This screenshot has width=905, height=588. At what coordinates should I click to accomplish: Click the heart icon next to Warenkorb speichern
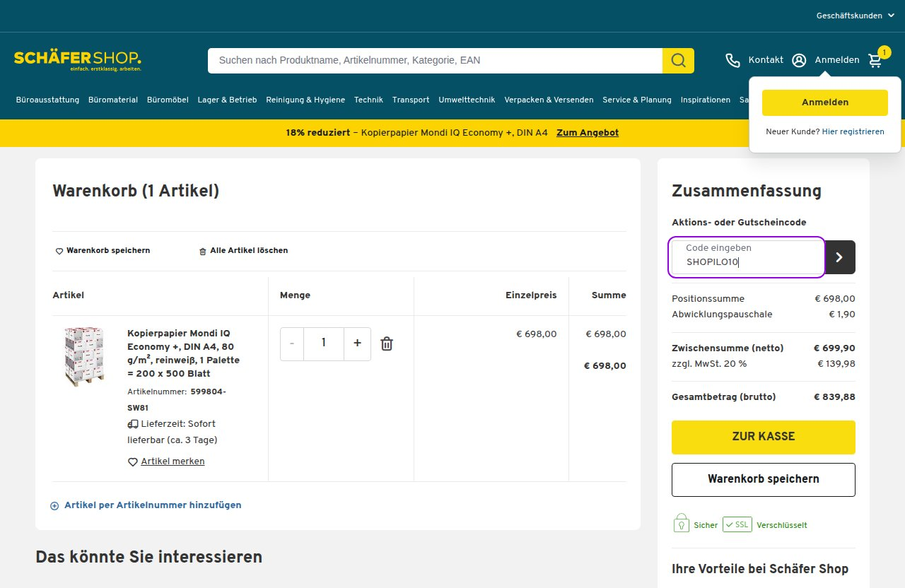pos(59,251)
